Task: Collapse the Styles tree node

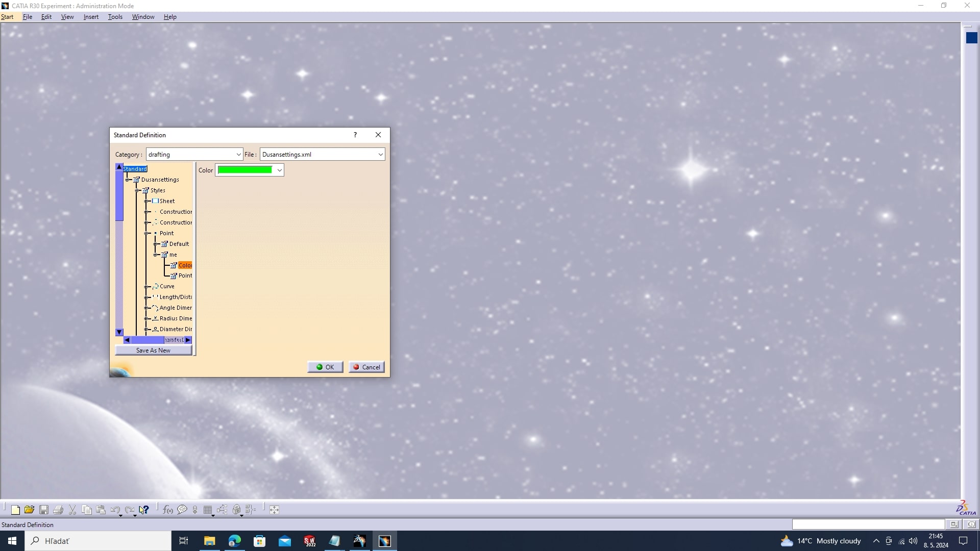Action: (x=137, y=190)
